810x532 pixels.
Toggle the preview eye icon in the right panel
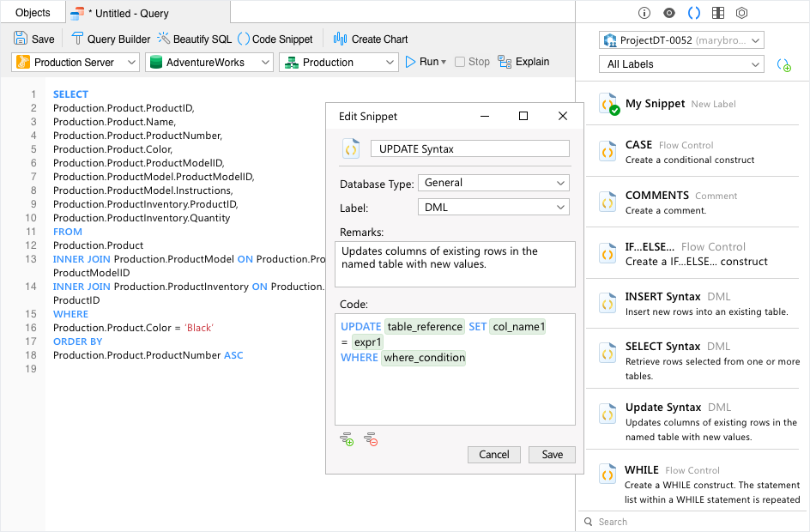coord(669,13)
